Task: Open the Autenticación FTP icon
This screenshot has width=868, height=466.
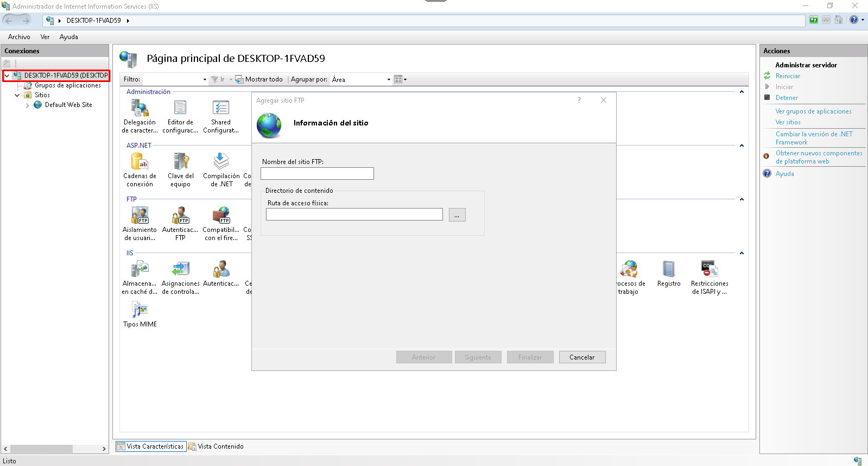Action: 180,216
